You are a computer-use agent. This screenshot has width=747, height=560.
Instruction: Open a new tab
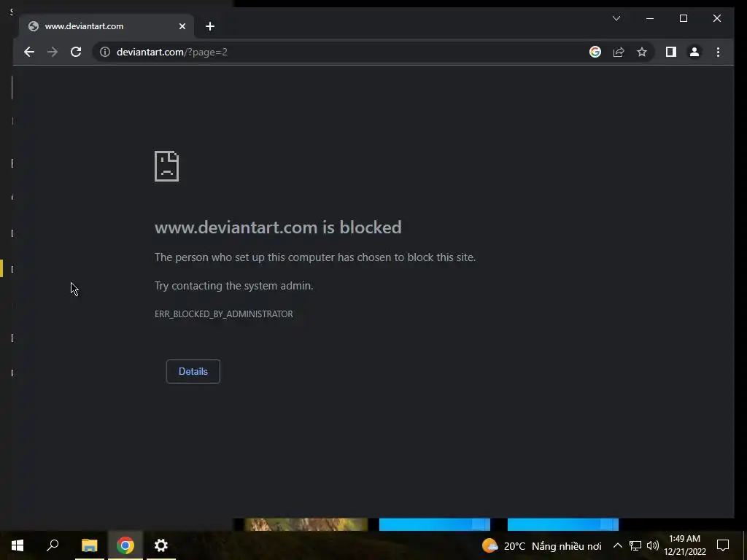coord(210,26)
